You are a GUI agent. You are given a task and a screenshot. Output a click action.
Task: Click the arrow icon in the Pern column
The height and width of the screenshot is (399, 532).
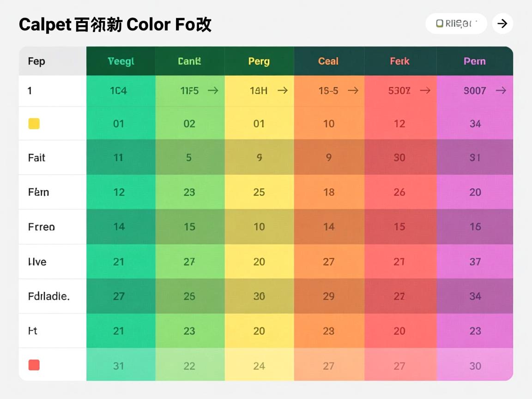[x=501, y=91]
